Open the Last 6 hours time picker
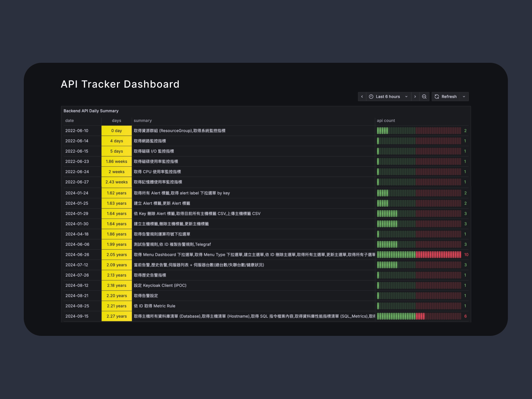This screenshot has height=399, width=532. [x=388, y=96]
